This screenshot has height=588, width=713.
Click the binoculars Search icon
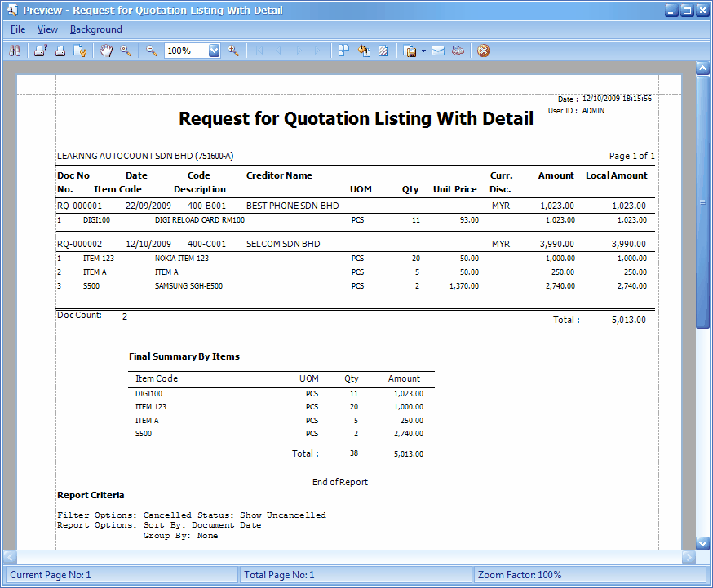(15, 51)
